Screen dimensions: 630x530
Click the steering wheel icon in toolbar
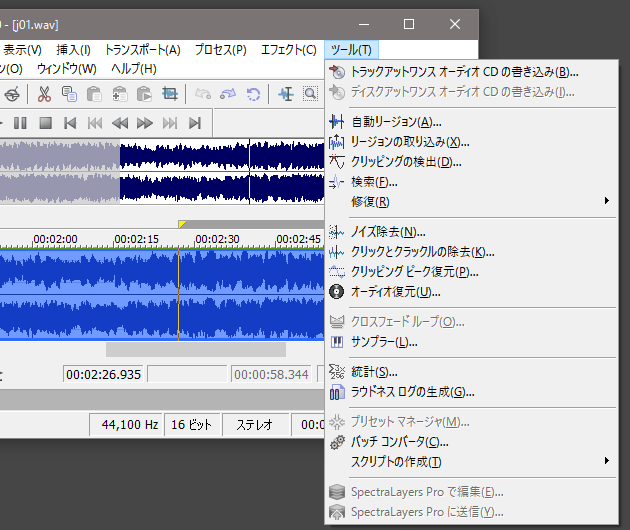click(12, 95)
